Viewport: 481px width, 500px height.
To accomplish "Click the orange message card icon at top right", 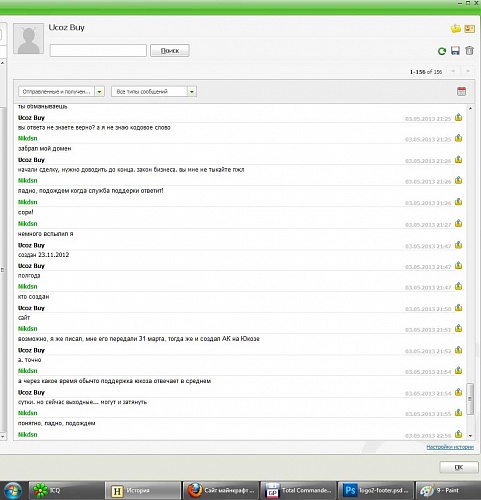I will coord(469,29).
